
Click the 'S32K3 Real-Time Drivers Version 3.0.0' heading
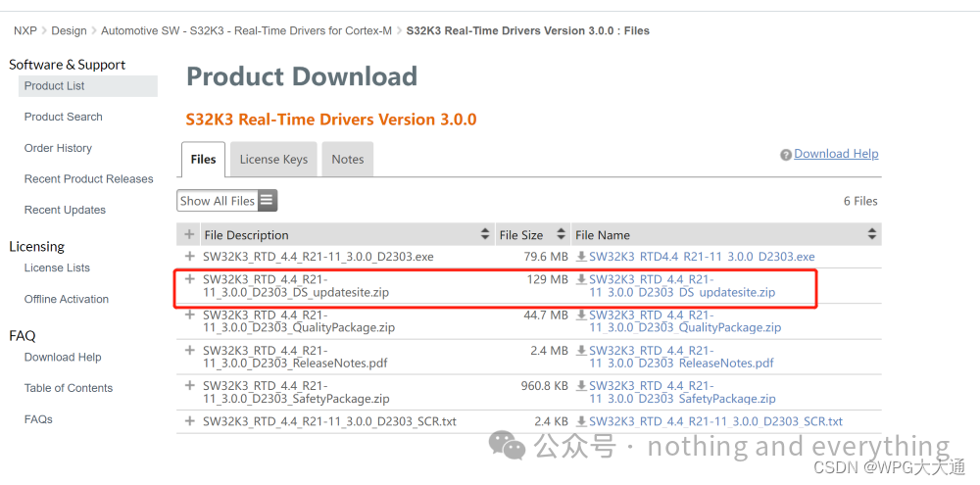click(331, 120)
